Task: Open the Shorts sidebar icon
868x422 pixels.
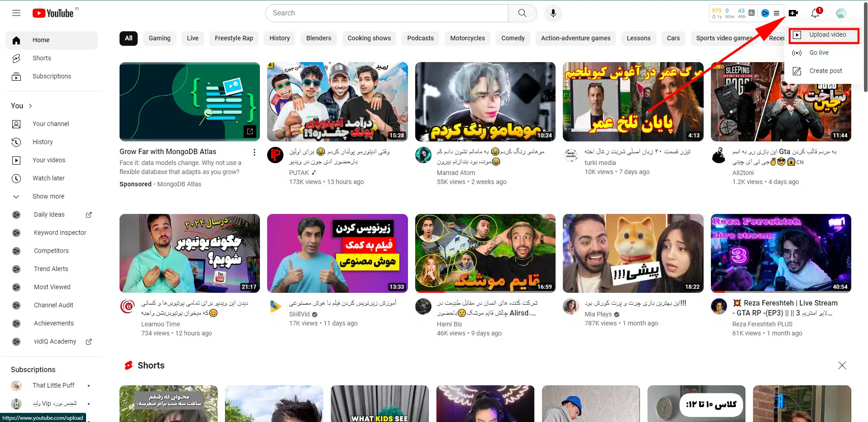Action: tap(16, 58)
